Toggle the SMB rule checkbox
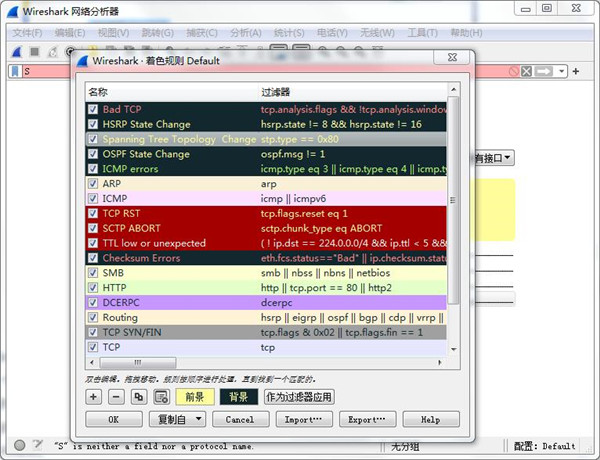600x460 pixels. (x=93, y=273)
